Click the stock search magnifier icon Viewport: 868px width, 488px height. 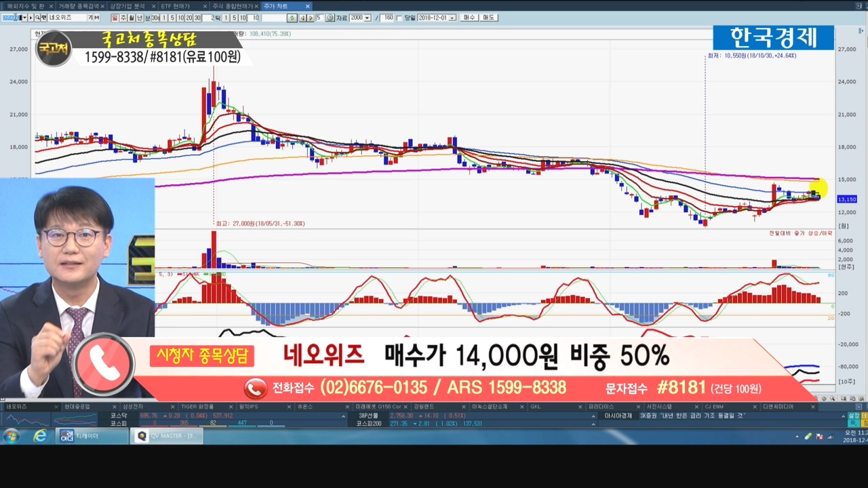pos(37,18)
